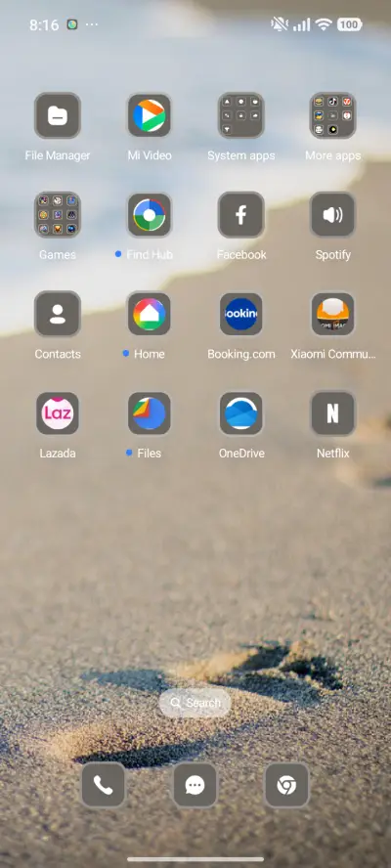Tap the Search pill on home screen
Image resolution: width=391 pixels, height=868 pixels.
[195, 703]
